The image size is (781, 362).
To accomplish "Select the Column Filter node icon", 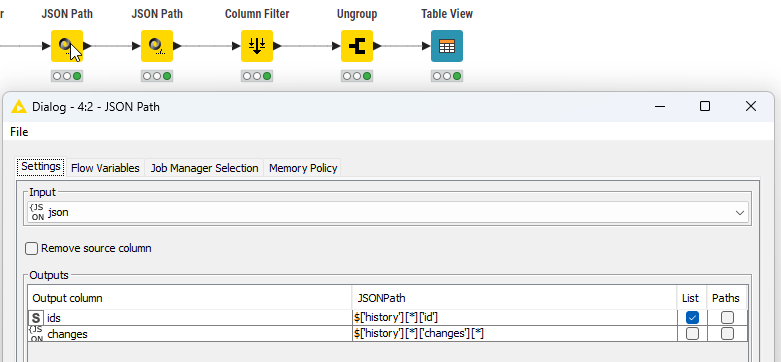I will coord(257,46).
